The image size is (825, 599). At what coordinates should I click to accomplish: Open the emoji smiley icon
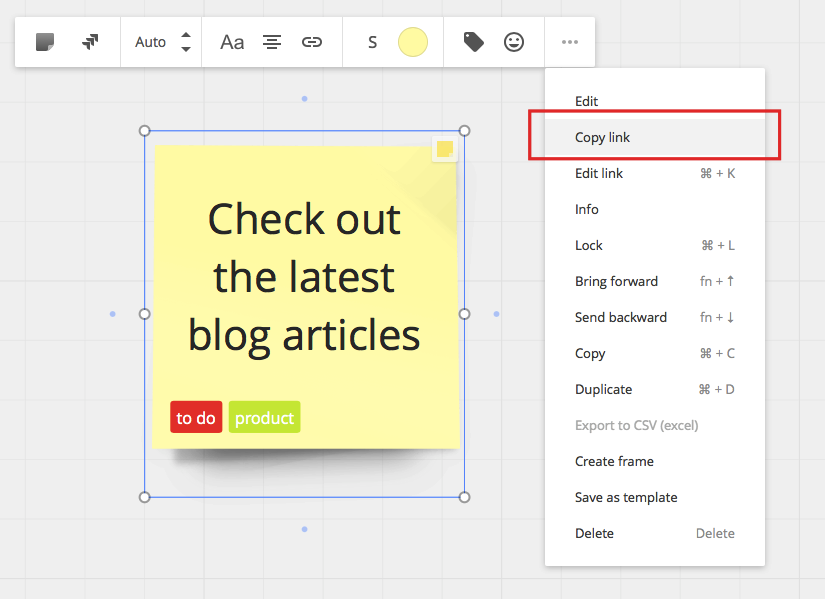pos(514,42)
